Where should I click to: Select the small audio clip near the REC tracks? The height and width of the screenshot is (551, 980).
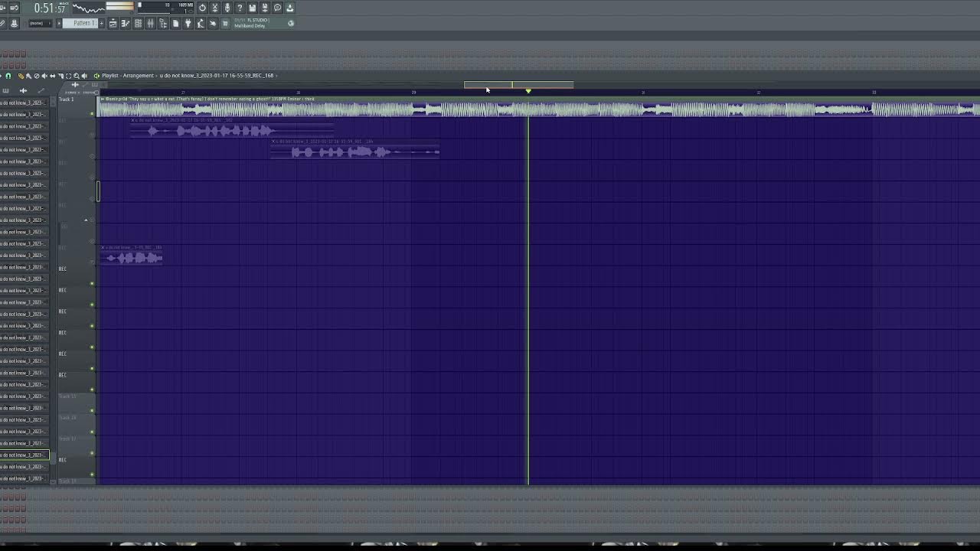tap(131, 254)
